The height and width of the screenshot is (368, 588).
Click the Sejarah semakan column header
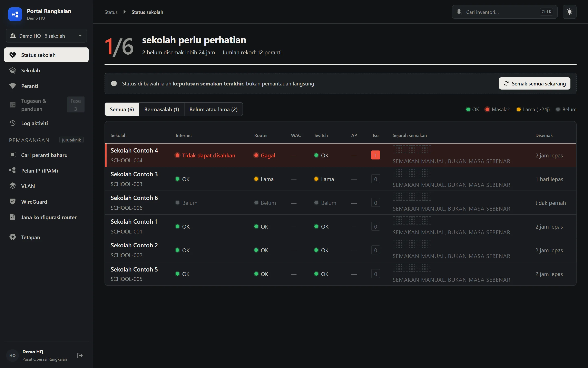[x=410, y=135]
